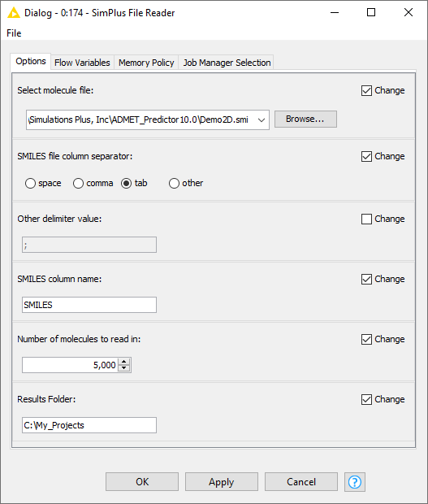Click the number of molecules field showing 5,000

coord(70,365)
